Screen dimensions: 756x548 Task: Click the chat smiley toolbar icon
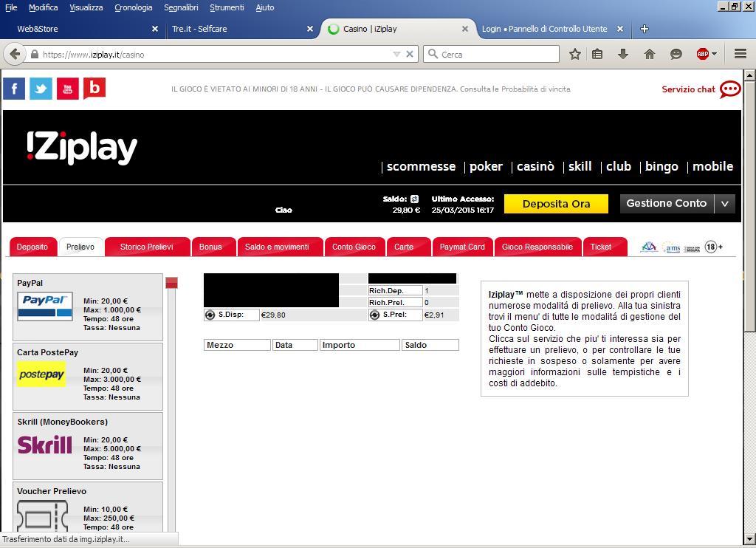676,54
